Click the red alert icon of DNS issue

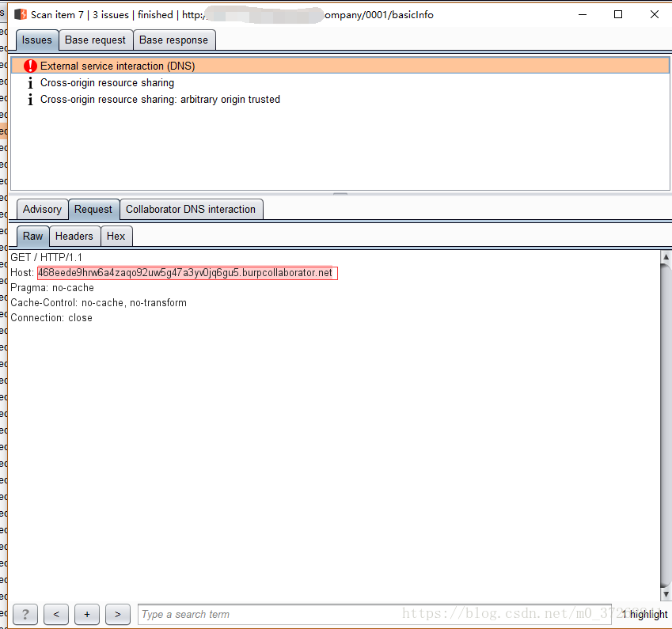[30, 66]
